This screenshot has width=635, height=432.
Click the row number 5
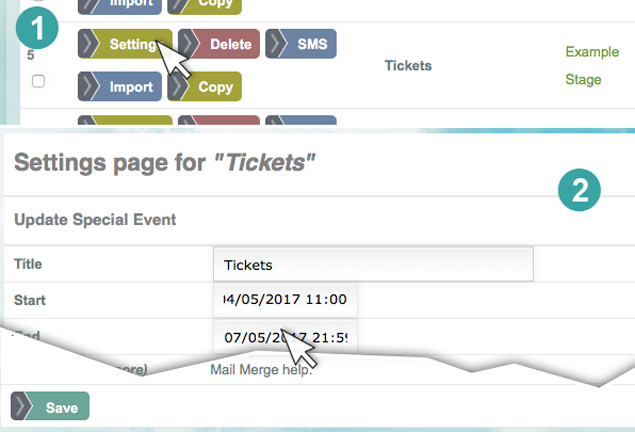(30, 56)
